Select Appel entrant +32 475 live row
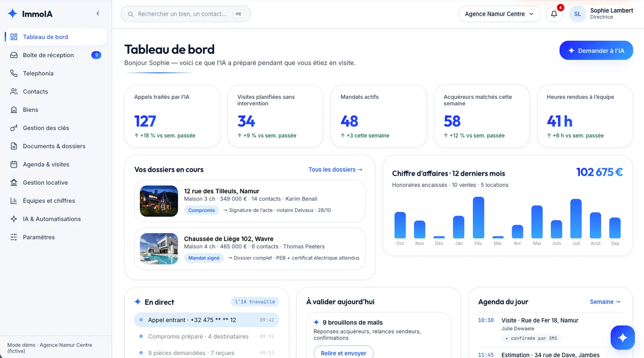This screenshot has height=358, width=644. pyautogui.click(x=207, y=320)
